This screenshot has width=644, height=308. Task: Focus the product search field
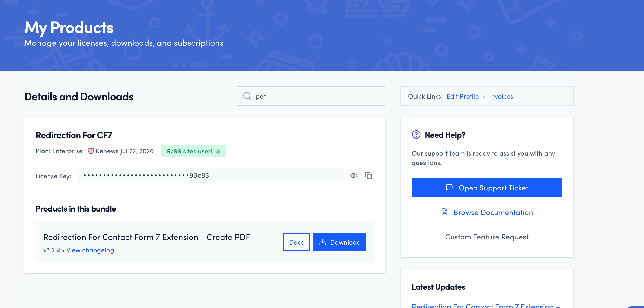(317, 96)
